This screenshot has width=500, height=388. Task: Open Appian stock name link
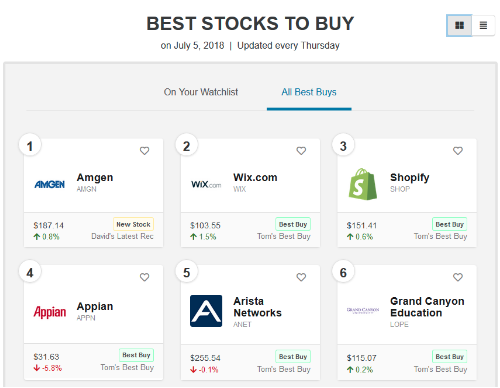[x=95, y=306]
